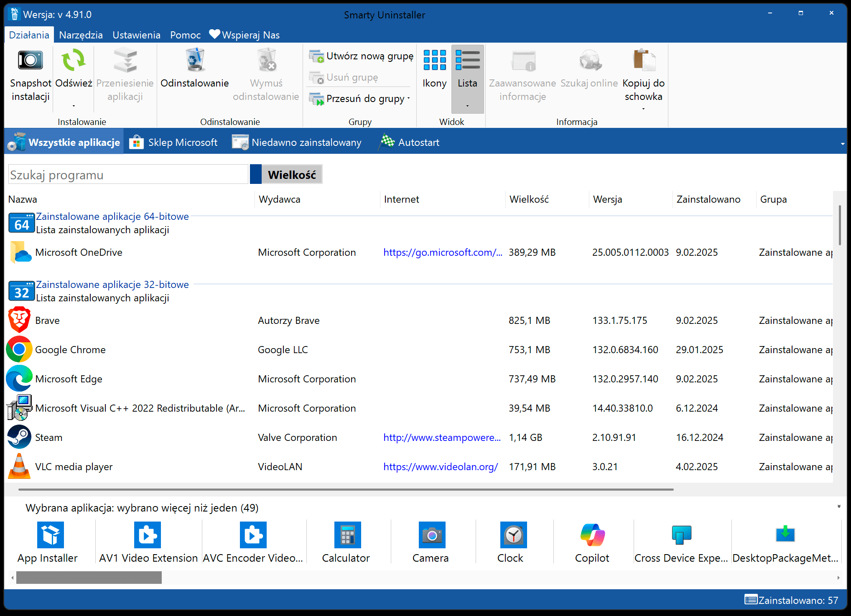Image resolution: width=851 pixels, height=616 pixels.
Task: Click the App Installer tile icon
Action: (50, 535)
